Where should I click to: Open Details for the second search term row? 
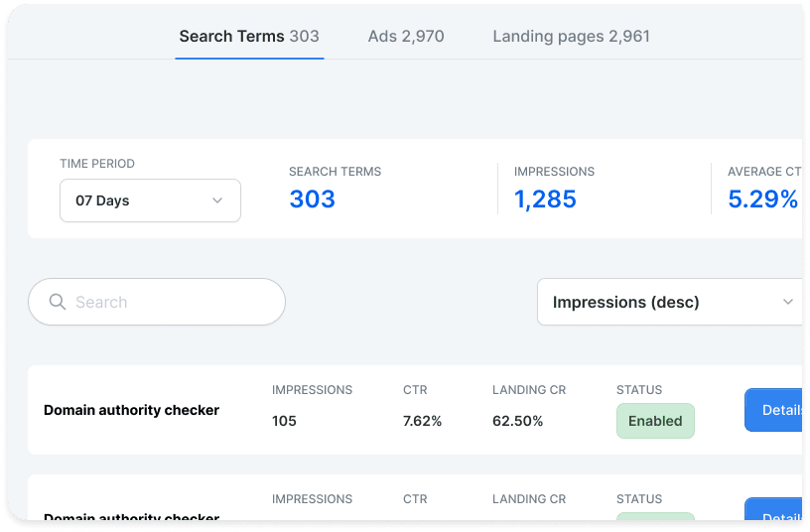click(773, 509)
